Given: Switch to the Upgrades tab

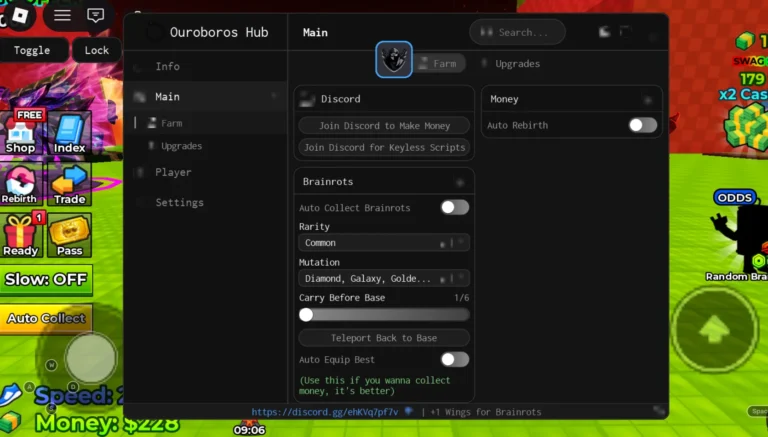Looking at the screenshot, I should (512, 64).
